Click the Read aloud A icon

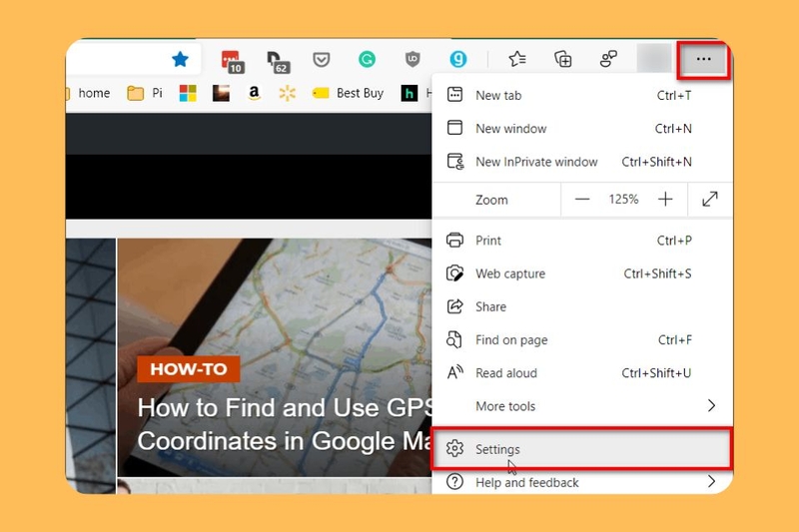pos(454,372)
